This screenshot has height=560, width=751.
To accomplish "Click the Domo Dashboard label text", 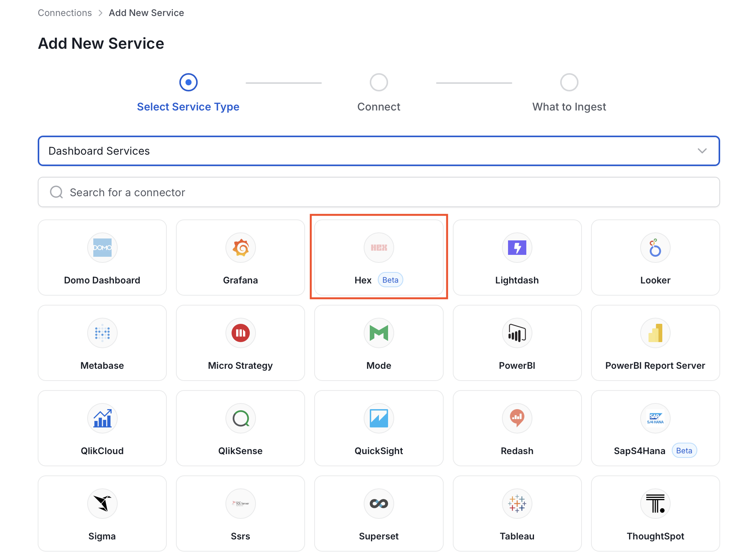I will click(102, 280).
